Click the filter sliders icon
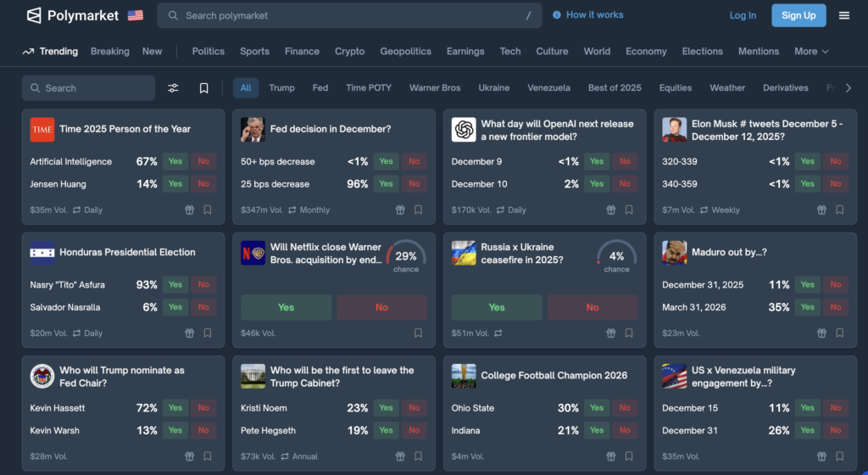This screenshot has width=868, height=475. point(173,88)
